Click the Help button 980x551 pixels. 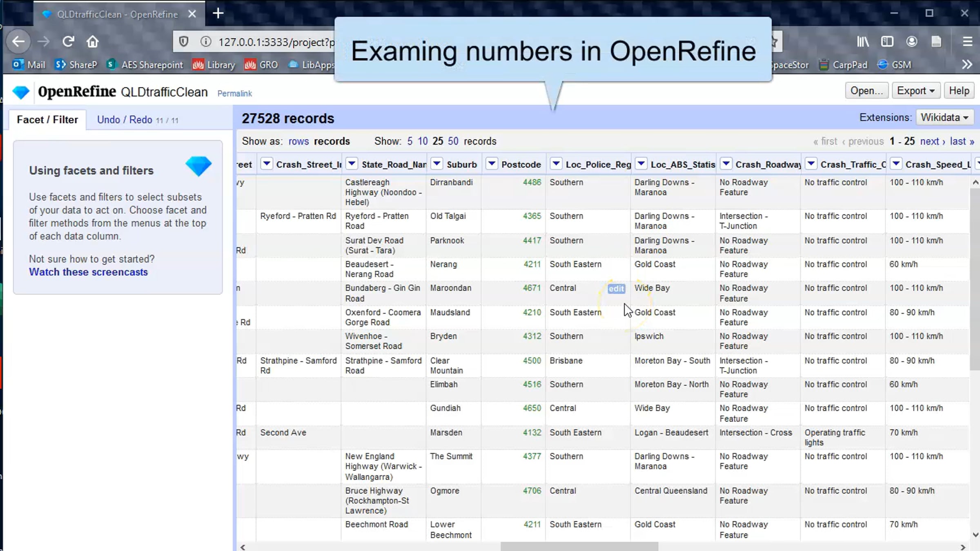959,91
